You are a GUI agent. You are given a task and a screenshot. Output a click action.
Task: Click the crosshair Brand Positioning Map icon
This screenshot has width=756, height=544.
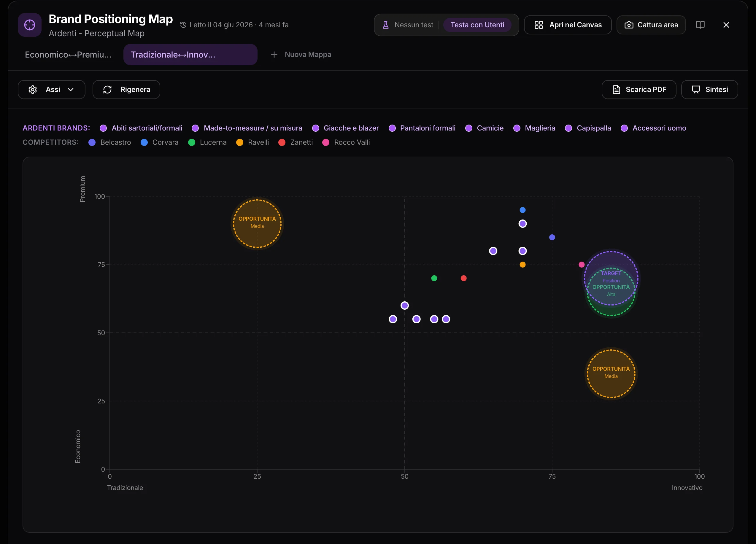30,25
